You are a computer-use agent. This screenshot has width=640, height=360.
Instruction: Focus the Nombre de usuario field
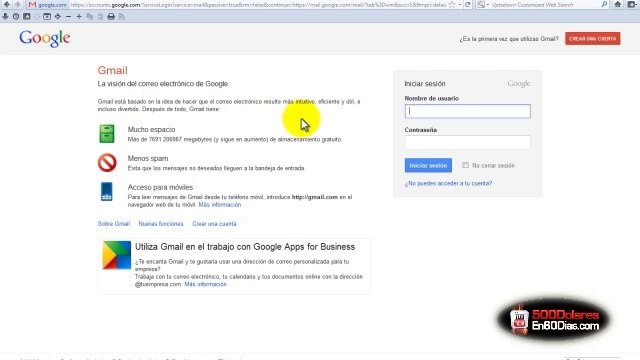[x=468, y=111]
